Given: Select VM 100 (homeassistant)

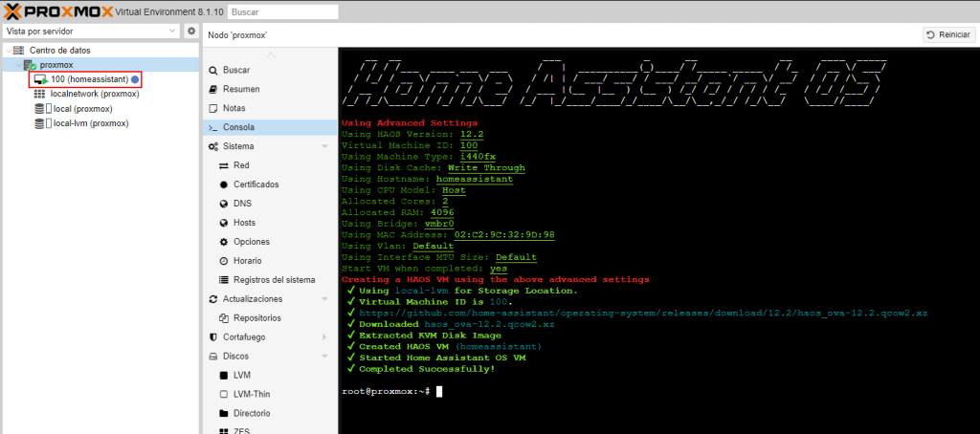Looking at the screenshot, I should pyautogui.click(x=89, y=79).
